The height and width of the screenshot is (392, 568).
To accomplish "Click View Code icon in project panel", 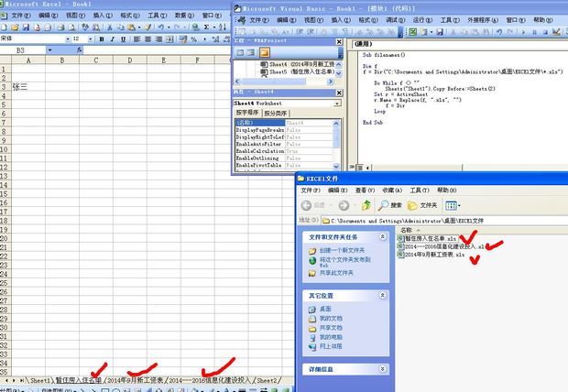I will pos(240,53).
